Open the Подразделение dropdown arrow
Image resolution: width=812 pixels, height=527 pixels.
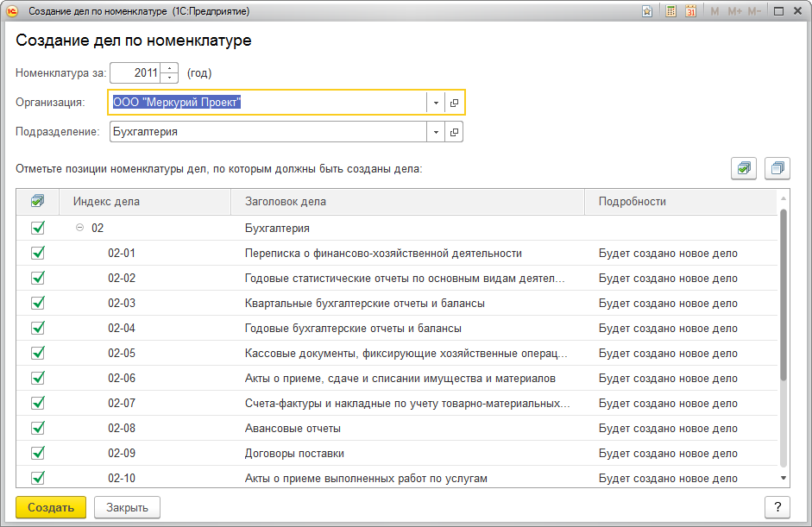(436, 132)
